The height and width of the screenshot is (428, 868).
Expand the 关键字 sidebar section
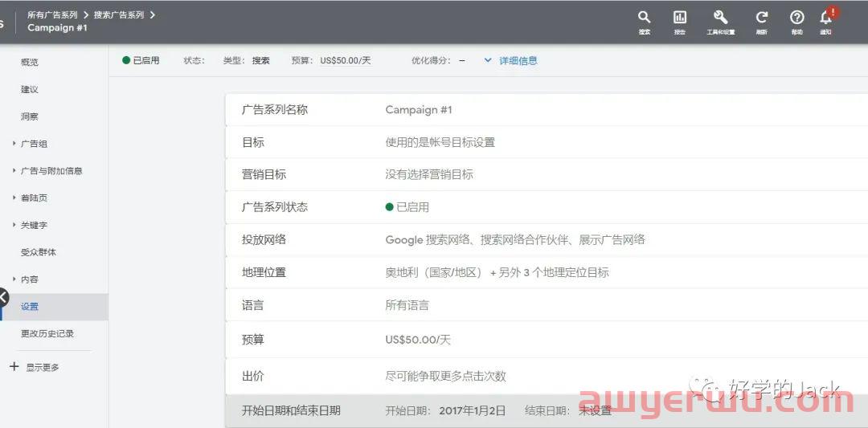[x=14, y=225]
